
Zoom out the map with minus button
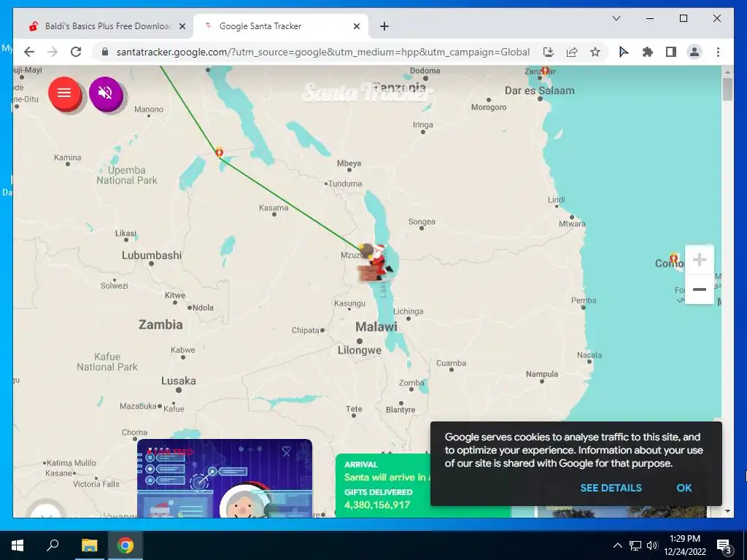(699, 289)
